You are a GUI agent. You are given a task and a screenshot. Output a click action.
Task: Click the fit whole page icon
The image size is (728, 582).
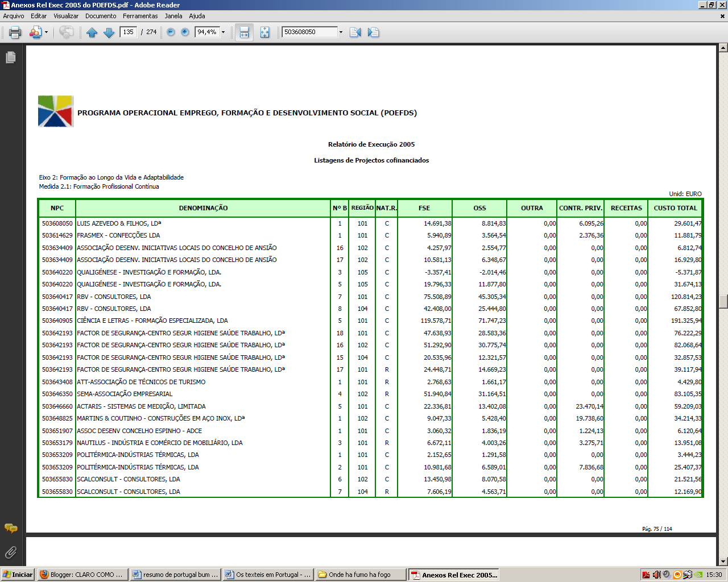point(265,32)
